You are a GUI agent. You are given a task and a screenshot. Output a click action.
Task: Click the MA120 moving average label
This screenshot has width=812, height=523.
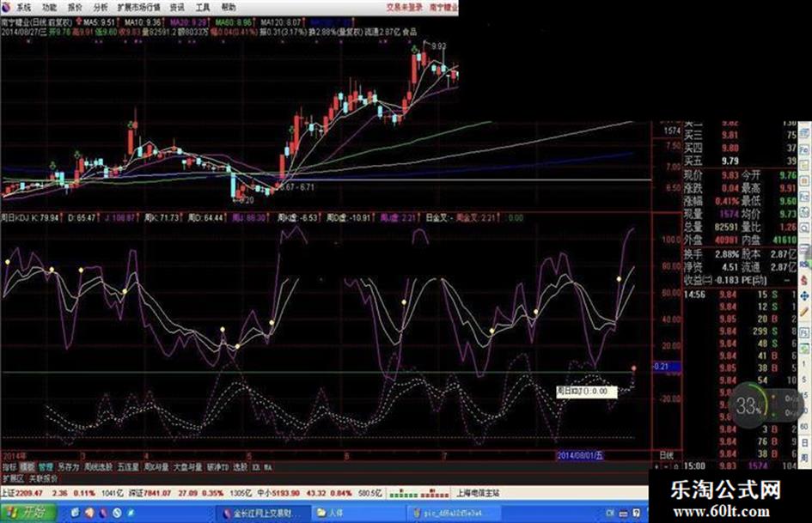[280, 22]
